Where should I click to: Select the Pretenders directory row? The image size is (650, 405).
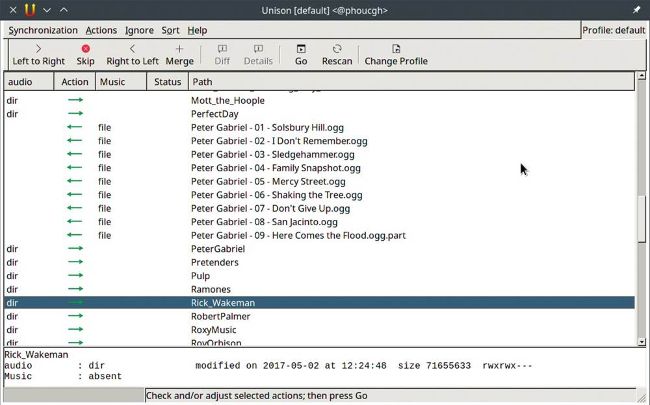pos(214,262)
